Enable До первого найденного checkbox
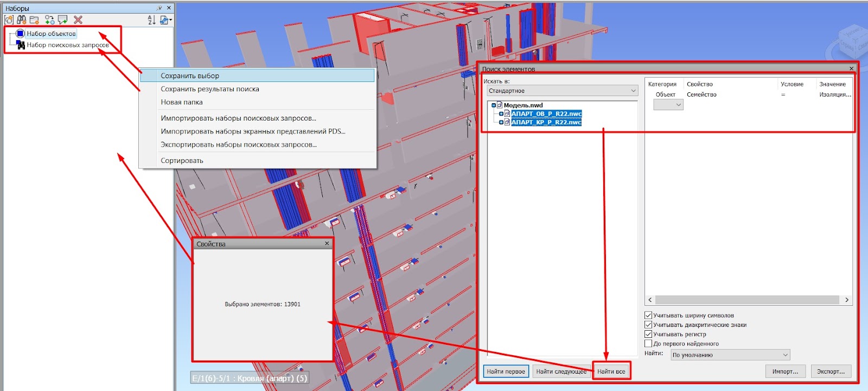The width and height of the screenshot is (868, 391). pos(648,344)
